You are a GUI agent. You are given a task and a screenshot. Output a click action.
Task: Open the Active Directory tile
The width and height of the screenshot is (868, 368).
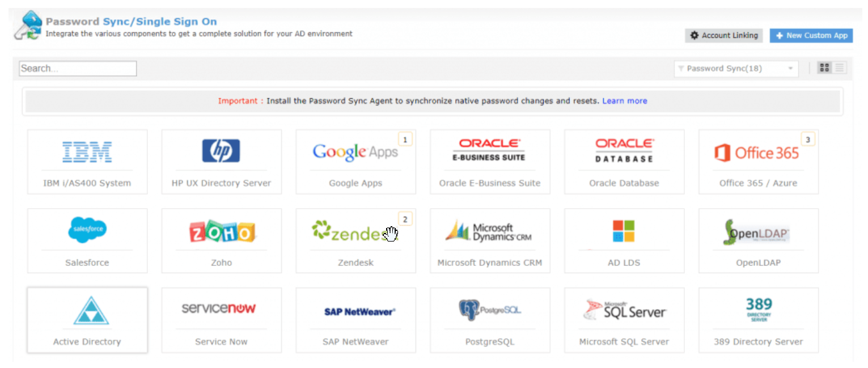[x=87, y=320]
